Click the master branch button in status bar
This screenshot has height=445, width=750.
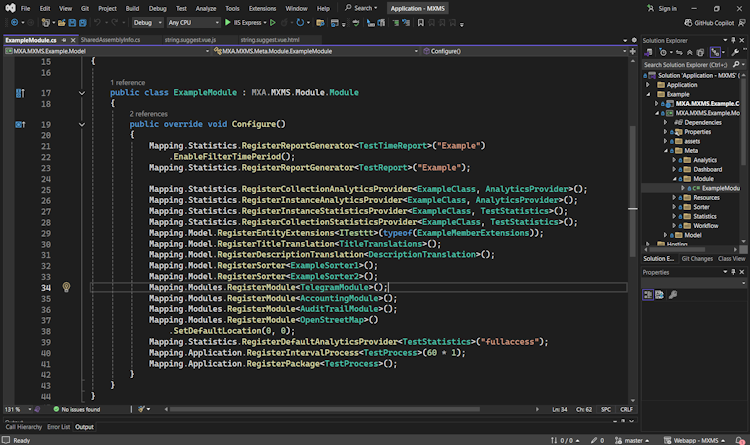pos(632,440)
